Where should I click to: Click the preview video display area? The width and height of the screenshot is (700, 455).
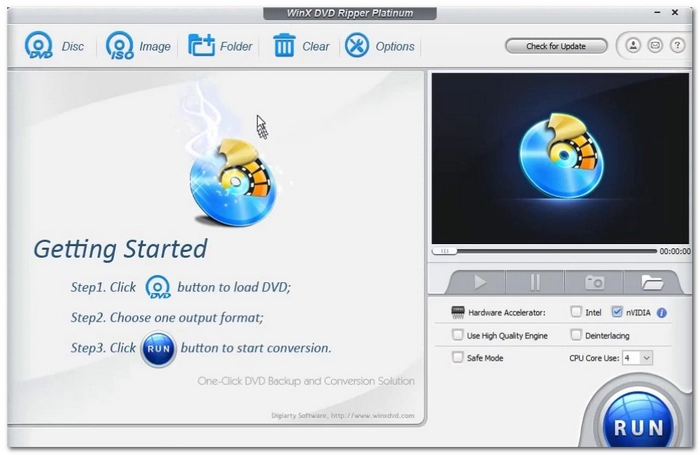click(560, 159)
